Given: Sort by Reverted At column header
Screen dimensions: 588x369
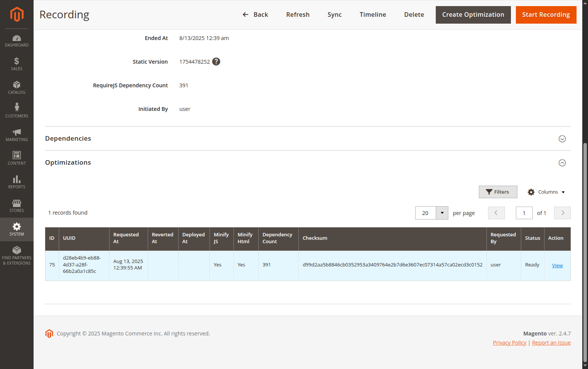Looking at the screenshot, I should (x=163, y=238).
